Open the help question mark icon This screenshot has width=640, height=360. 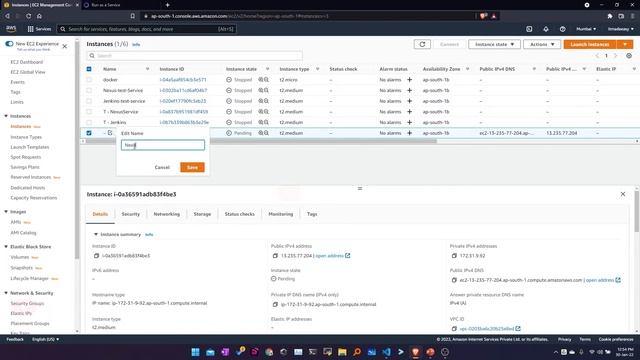coord(562,29)
